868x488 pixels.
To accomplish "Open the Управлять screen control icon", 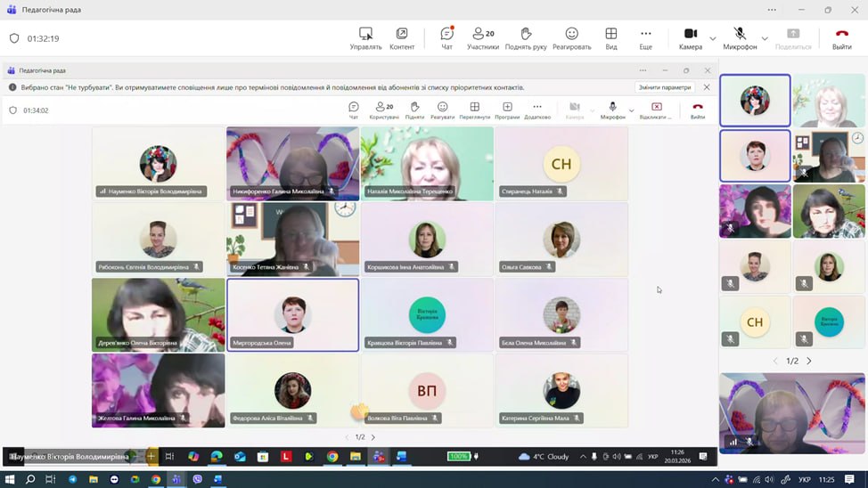I will [x=365, y=37].
